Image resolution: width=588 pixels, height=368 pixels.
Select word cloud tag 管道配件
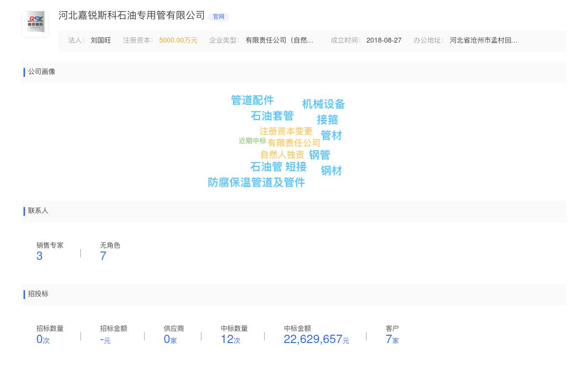pos(252,100)
